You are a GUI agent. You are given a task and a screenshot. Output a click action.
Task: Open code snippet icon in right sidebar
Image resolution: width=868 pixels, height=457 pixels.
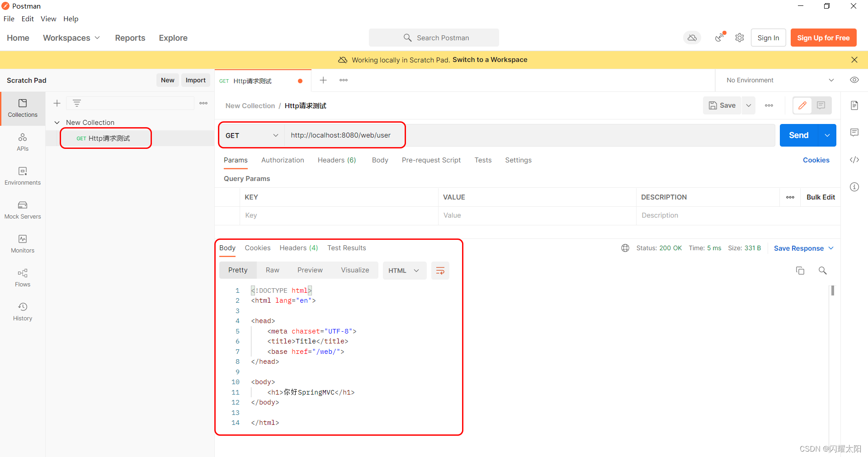[854, 160]
